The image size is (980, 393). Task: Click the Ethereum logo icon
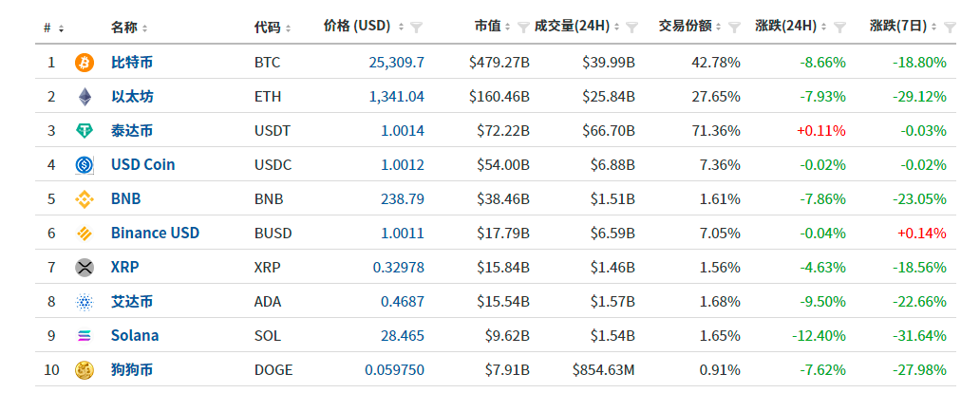[85, 97]
